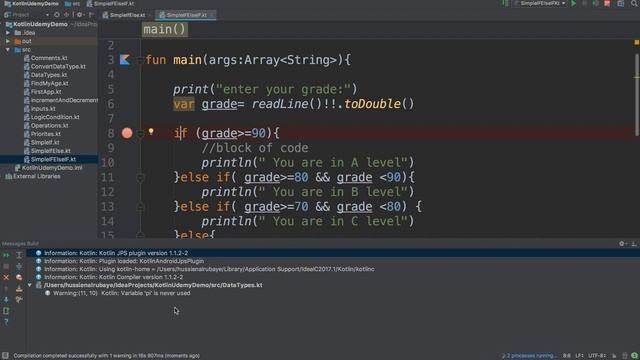This screenshot has width=640, height=360.
Task: Open DataTypes.kt in project tree
Action: (45, 75)
